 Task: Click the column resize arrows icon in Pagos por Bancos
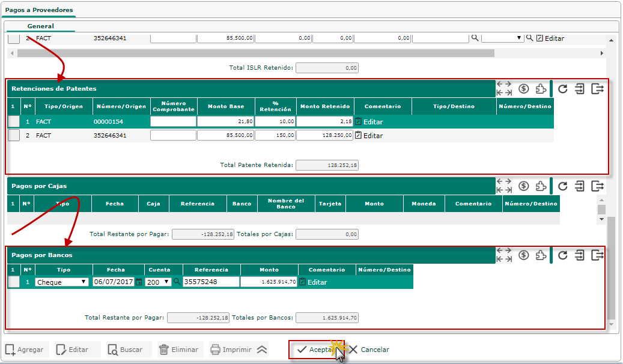(505, 255)
